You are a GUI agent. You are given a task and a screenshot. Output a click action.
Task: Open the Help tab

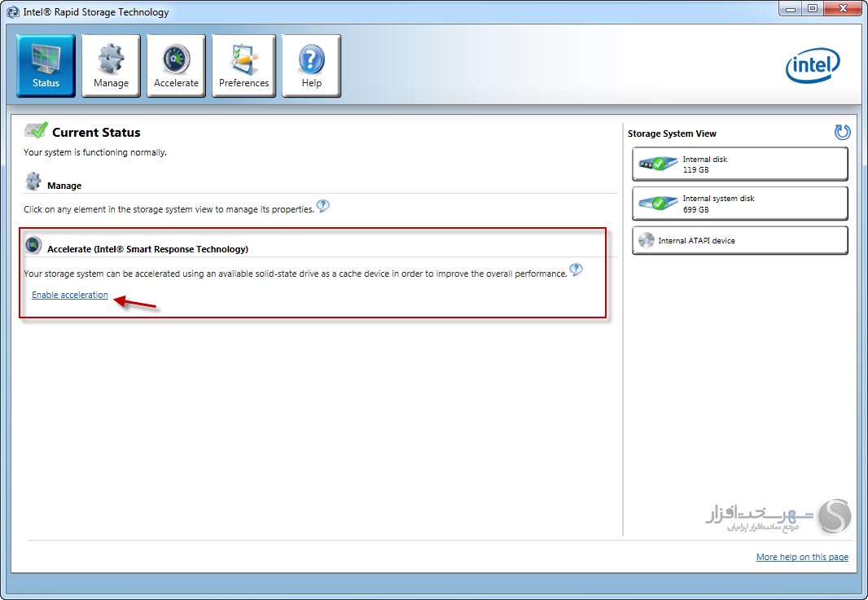tap(311, 66)
